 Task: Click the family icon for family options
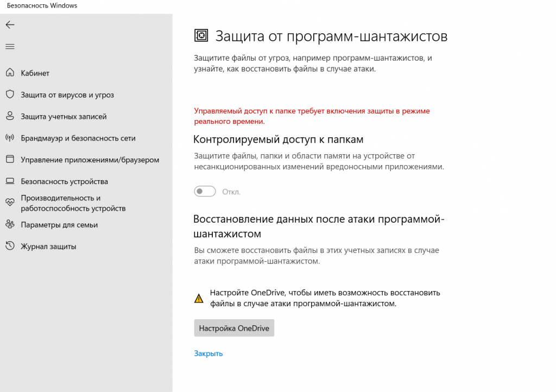[10, 224]
